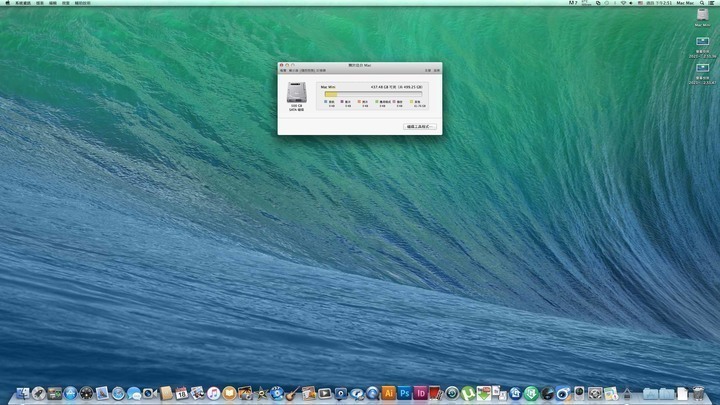
Task: Launch iMovie star icon in Dock
Action: [x=262, y=394]
